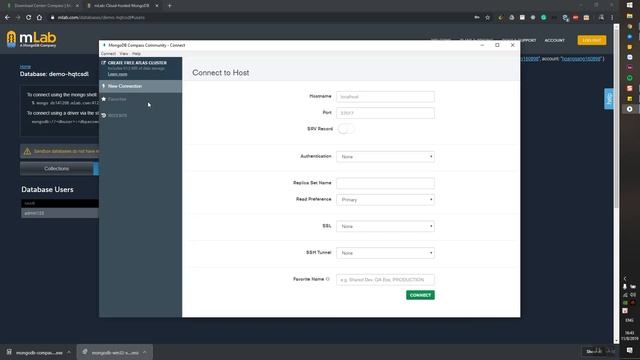Click the green CONNECT button
The width and height of the screenshot is (640, 360).
tap(420, 295)
